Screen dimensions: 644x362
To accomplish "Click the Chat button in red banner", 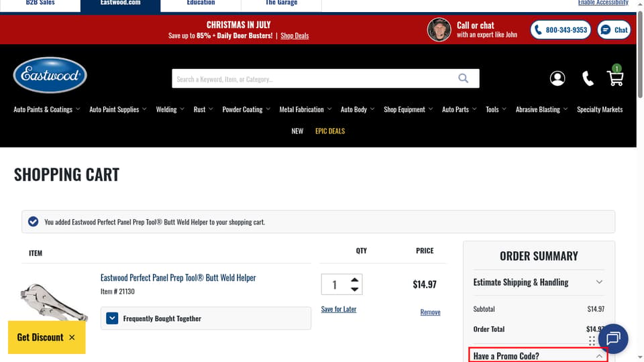I will click(x=614, y=30).
